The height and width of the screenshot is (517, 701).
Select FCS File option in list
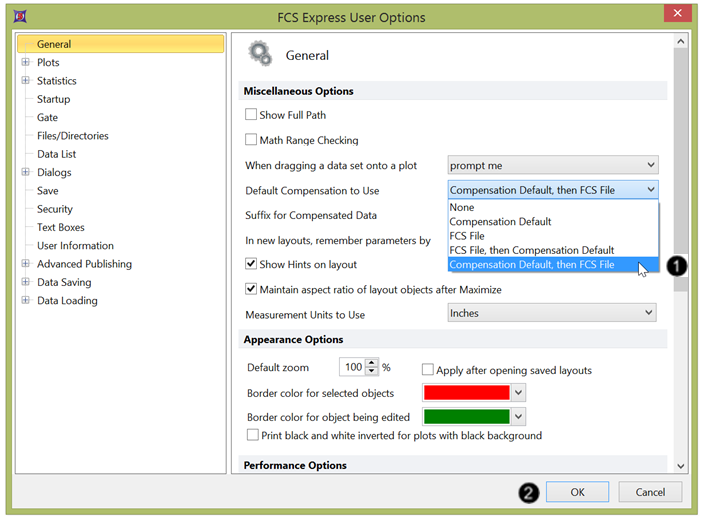(553, 236)
